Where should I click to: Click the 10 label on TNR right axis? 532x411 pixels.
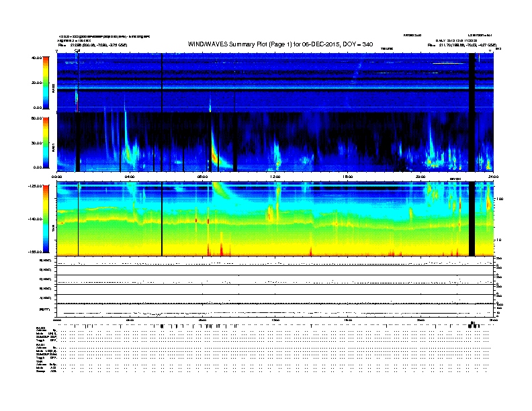(499, 240)
